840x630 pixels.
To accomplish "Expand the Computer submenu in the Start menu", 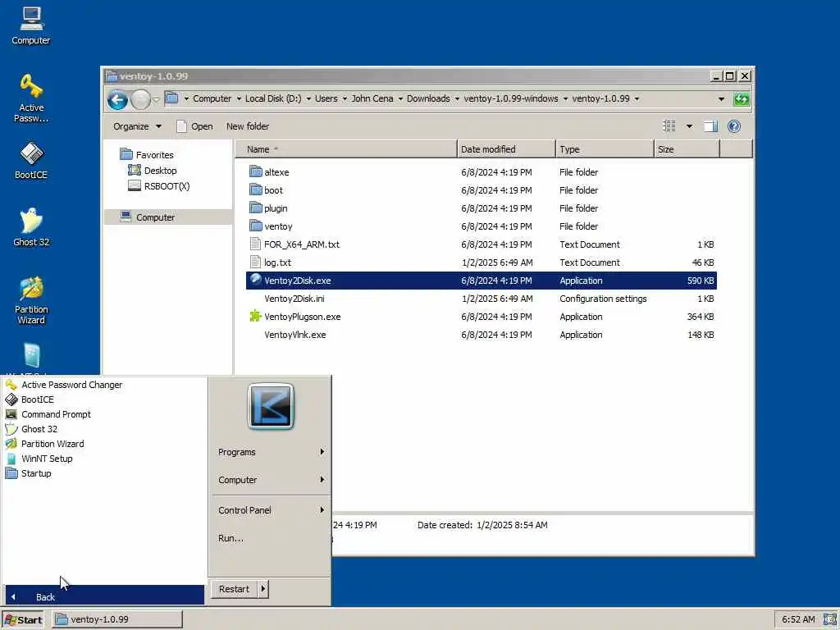I will [x=271, y=480].
